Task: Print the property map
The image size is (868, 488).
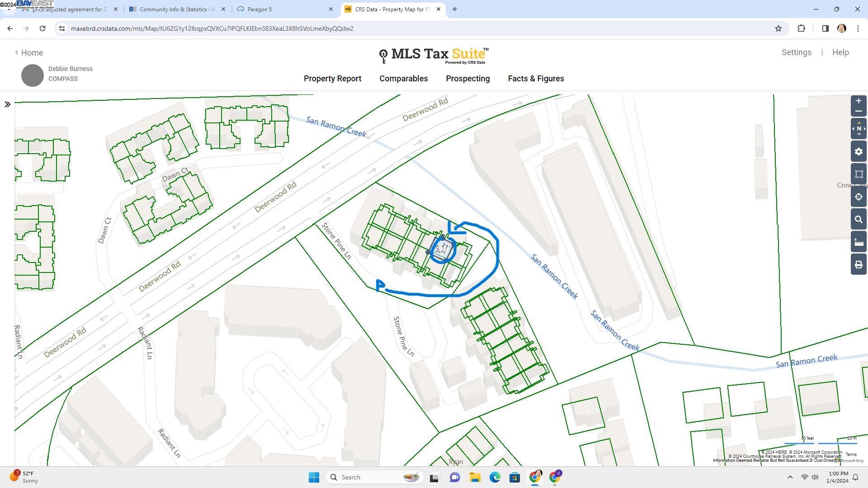Action: 859,265
